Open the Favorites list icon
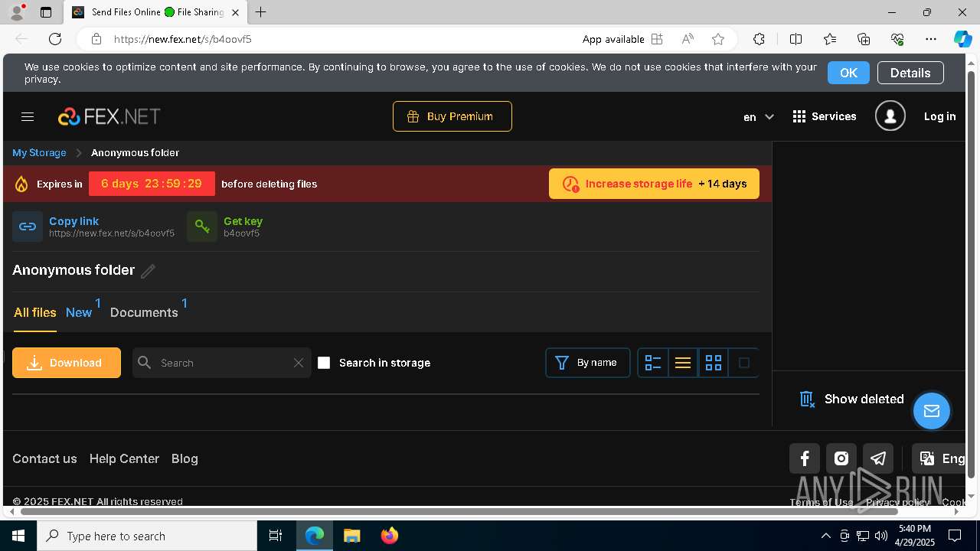This screenshot has width=980, height=551. pos(830,39)
